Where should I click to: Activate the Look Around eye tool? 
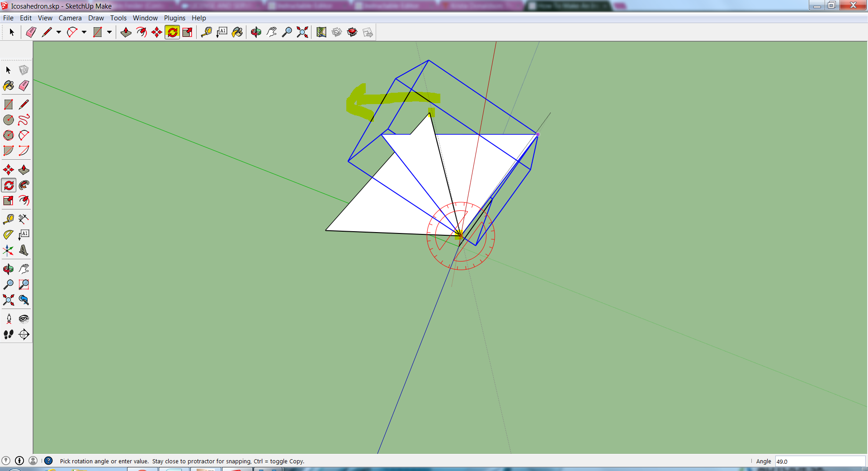coord(24,319)
